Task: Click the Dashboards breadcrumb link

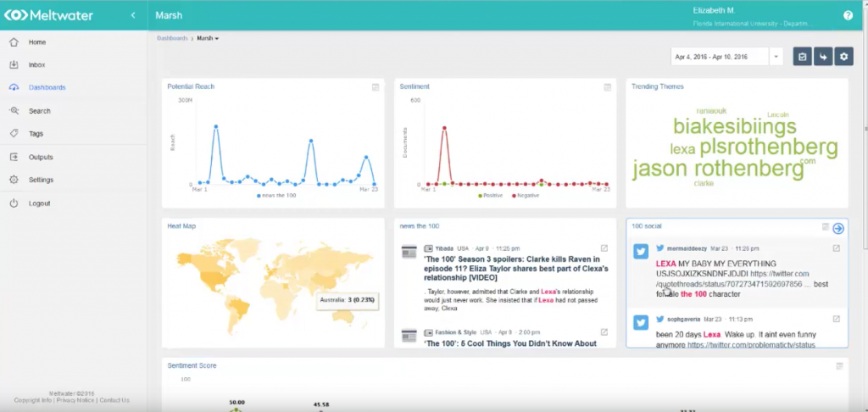Action: (172, 38)
